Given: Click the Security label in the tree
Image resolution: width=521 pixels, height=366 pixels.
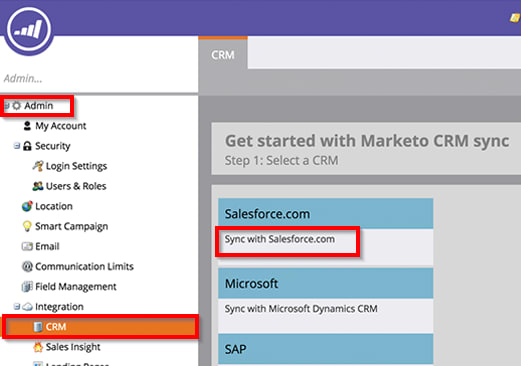Looking at the screenshot, I should (x=53, y=146).
